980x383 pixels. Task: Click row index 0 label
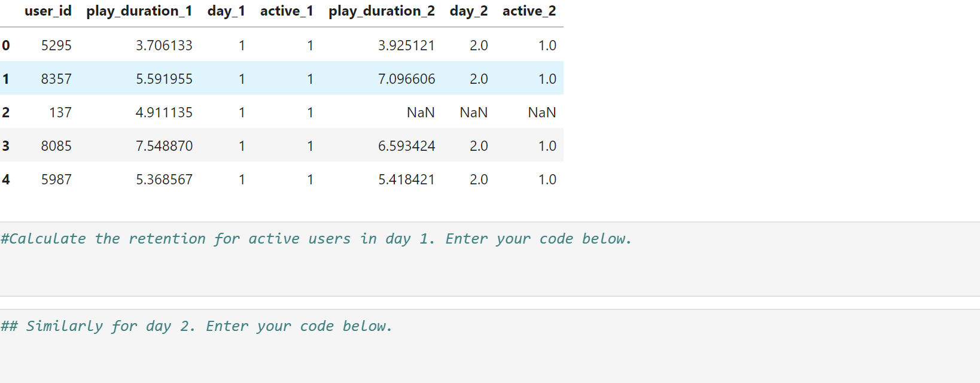(x=6, y=45)
